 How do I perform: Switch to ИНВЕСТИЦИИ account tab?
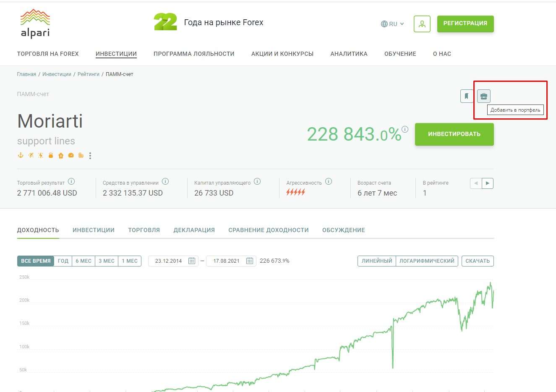(94, 230)
